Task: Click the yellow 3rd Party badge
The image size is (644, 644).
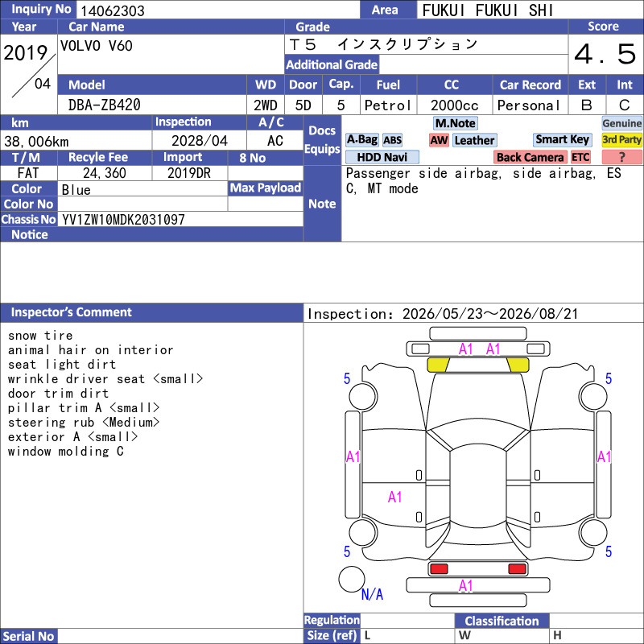Action: coord(621,139)
